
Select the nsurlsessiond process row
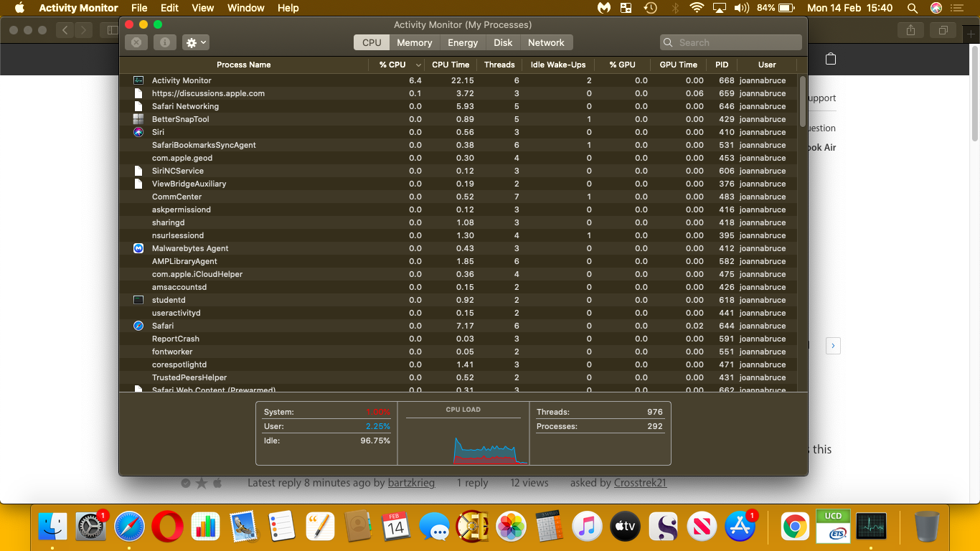click(x=458, y=235)
